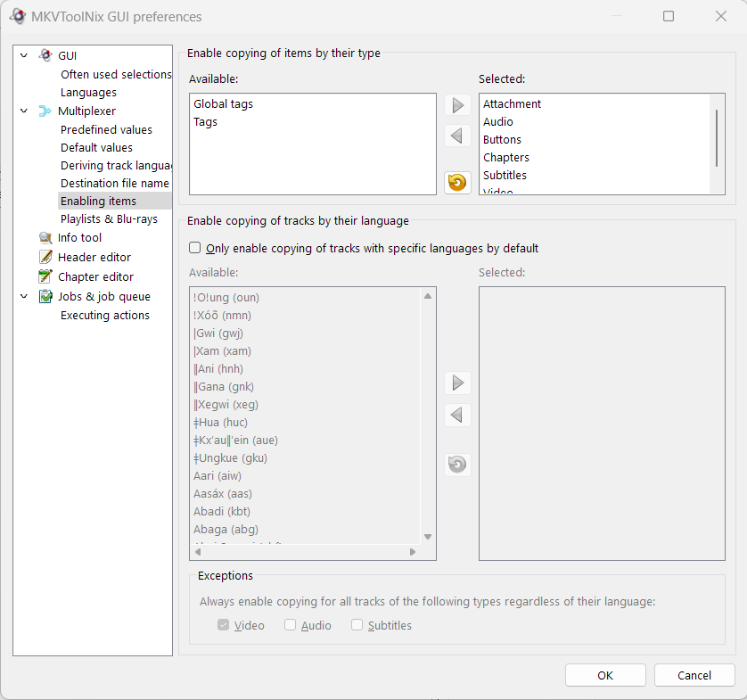Open Deriving track languages page

(116, 165)
